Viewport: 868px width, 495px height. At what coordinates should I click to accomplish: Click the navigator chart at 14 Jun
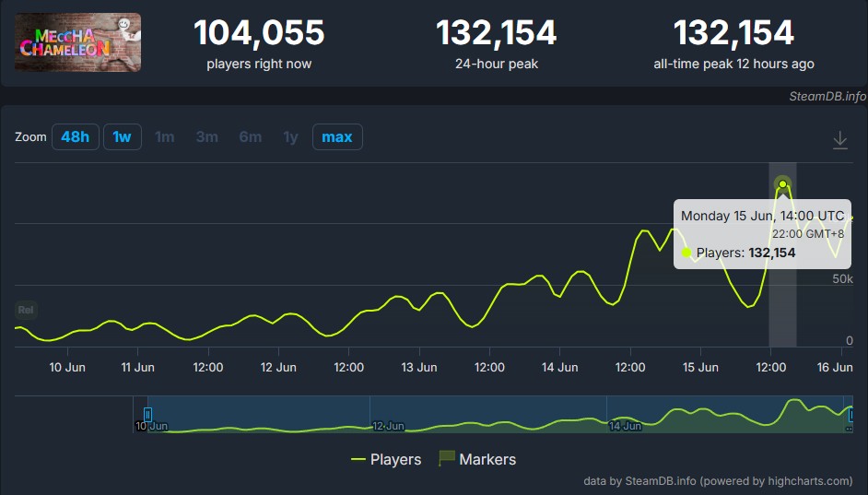pyautogui.click(x=625, y=426)
